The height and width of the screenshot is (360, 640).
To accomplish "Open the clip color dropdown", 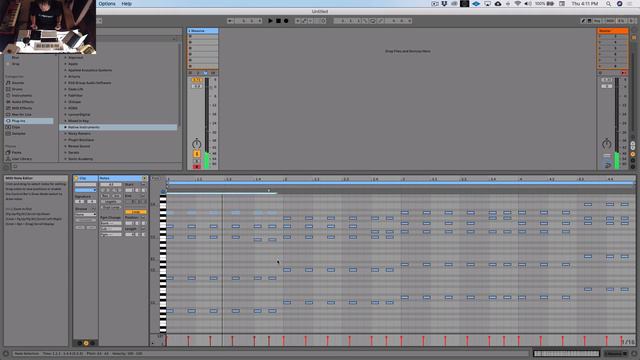I will pyautogui.click(x=86, y=190).
